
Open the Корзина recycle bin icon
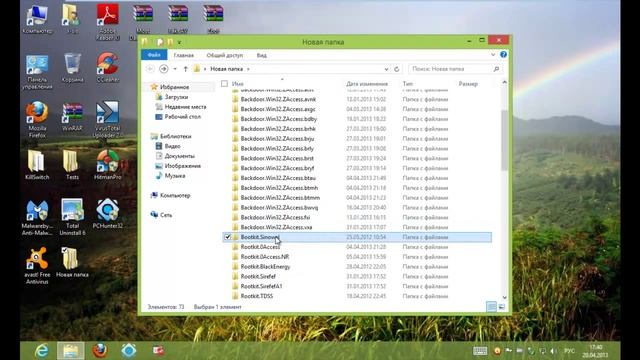point(72,68)
